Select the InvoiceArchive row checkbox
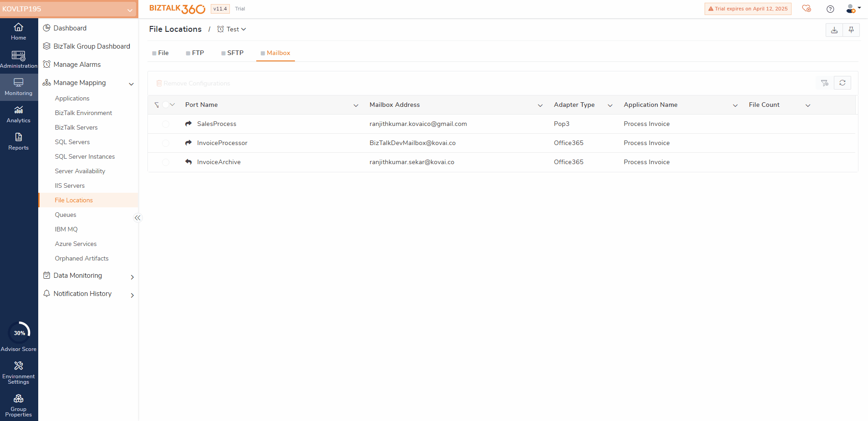The width and height of the screenshot is (868, 421). tap(166, 162)
